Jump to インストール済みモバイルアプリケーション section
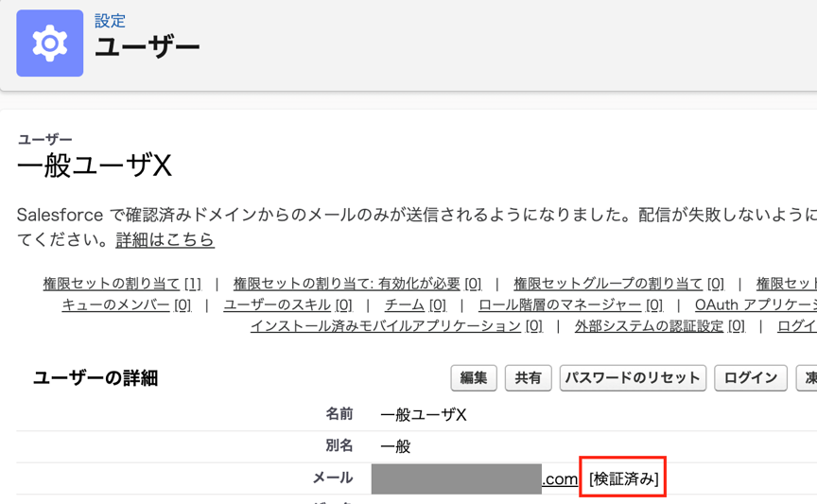 (x=396, y=326)
